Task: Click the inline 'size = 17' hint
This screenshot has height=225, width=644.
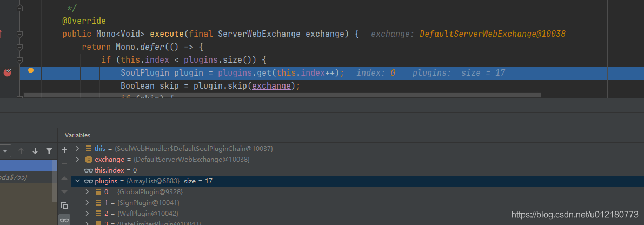Action: tap(483, 73)
